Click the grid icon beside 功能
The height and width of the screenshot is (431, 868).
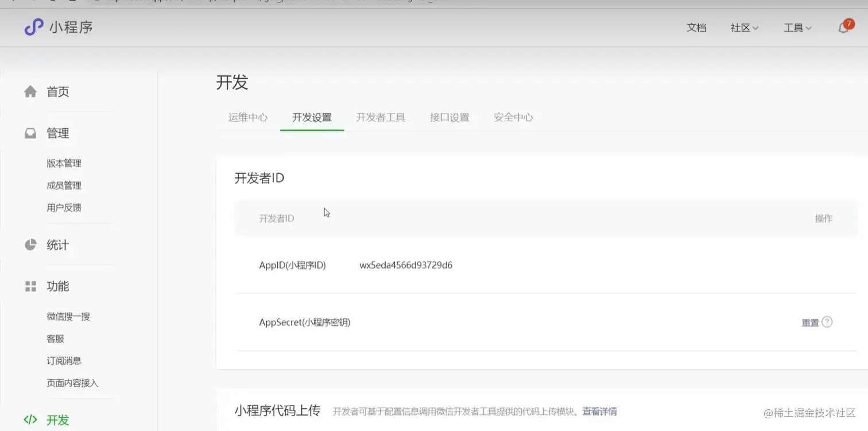30,286
